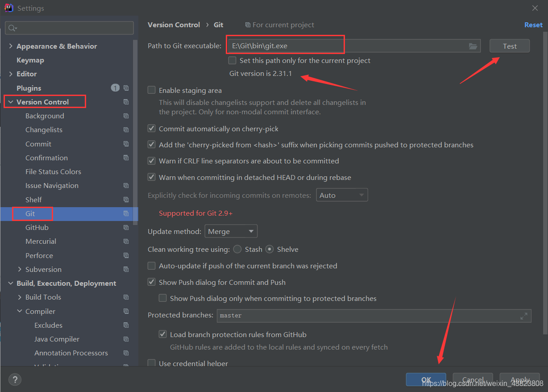This screenshot has width=548, height=392.
Task: Expand the Build Tools node
Action: pyautogui.click(x=20, y=297)
